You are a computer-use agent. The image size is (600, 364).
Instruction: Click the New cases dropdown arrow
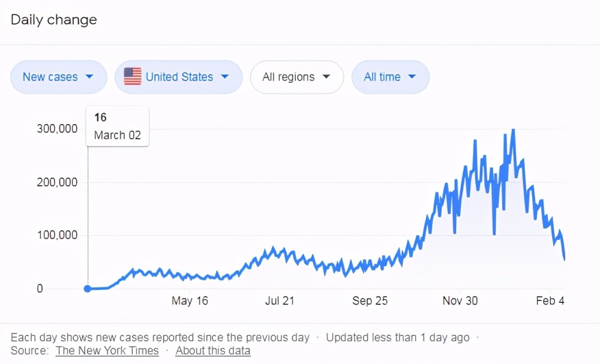point(89,77)
